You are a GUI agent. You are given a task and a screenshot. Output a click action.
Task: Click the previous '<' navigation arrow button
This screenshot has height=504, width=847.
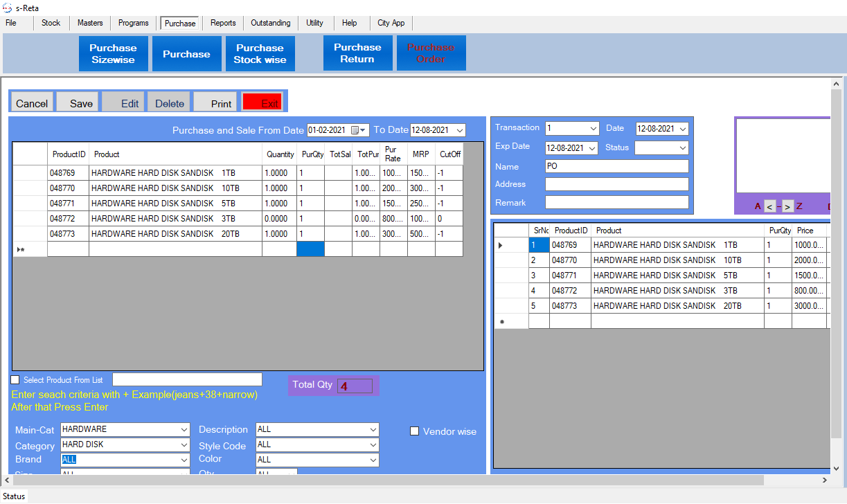click(x=770, y=206)
